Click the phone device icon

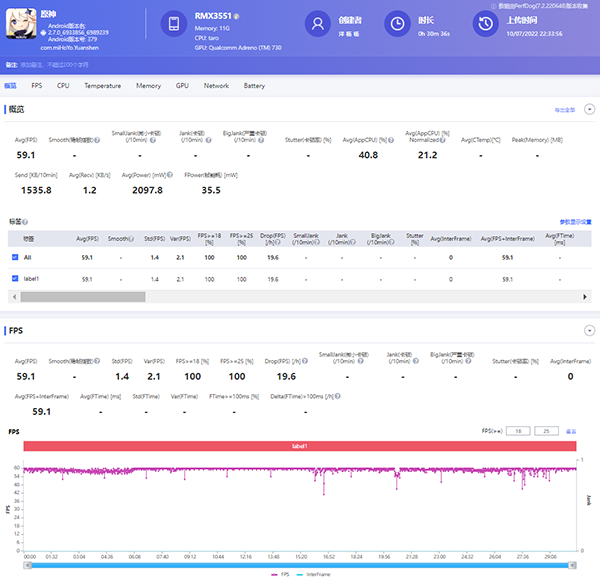(173, 25)
